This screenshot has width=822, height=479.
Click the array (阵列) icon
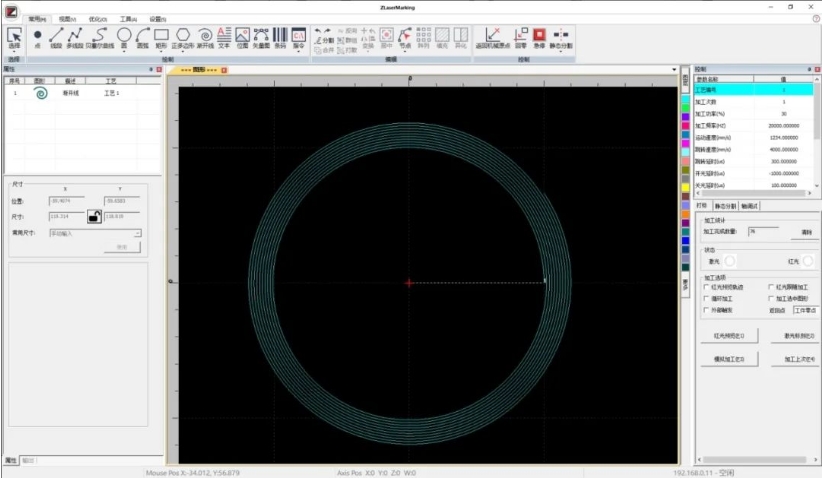click(x=424, y=38)
